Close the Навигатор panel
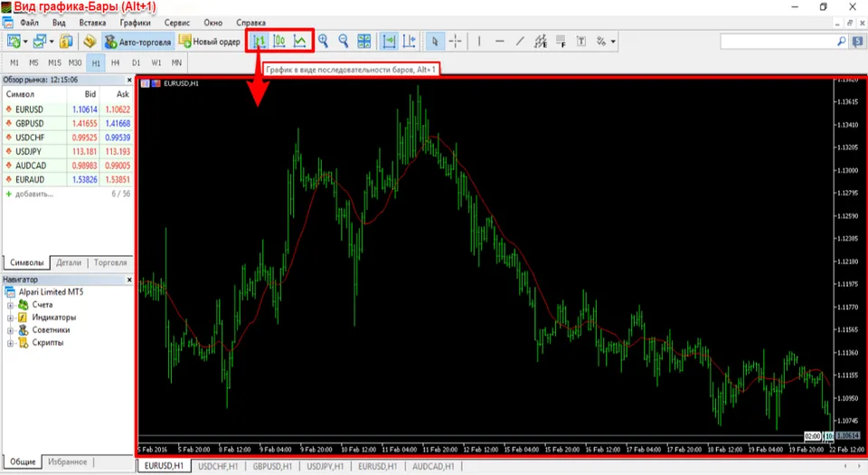The width and height of the screenshot is (868, 475). [x=129, y=280]
